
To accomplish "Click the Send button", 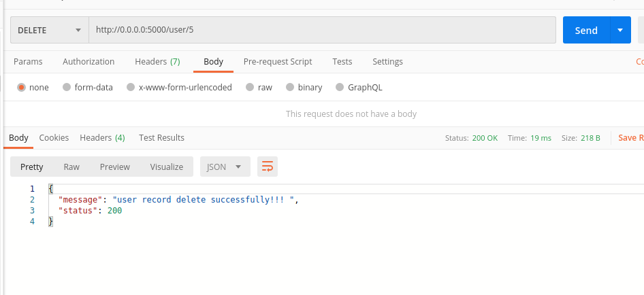I will (585, 30).
